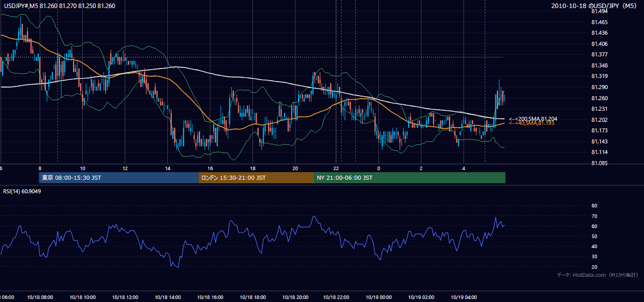Click hour tick 4 under price chart

tap(464, 168)
